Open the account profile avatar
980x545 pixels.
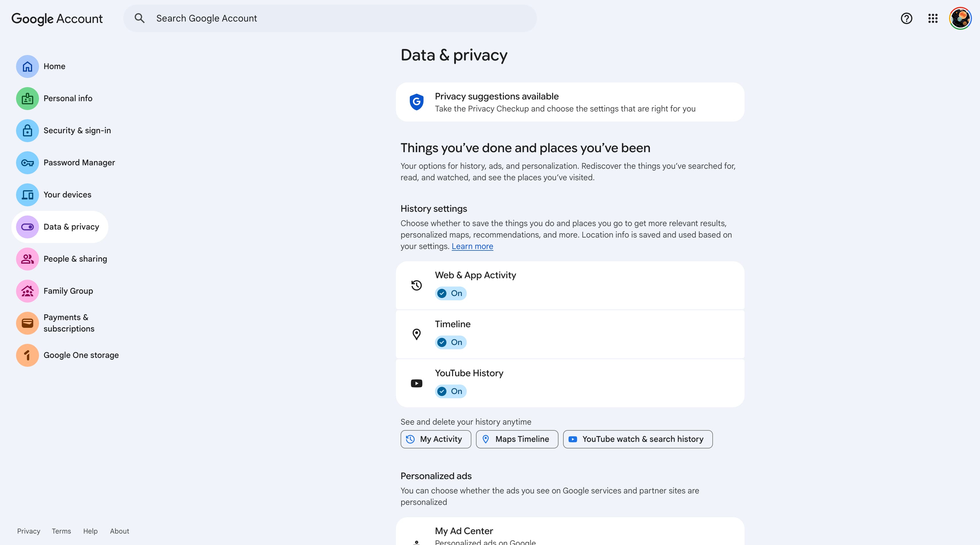[x=960, y=18]
